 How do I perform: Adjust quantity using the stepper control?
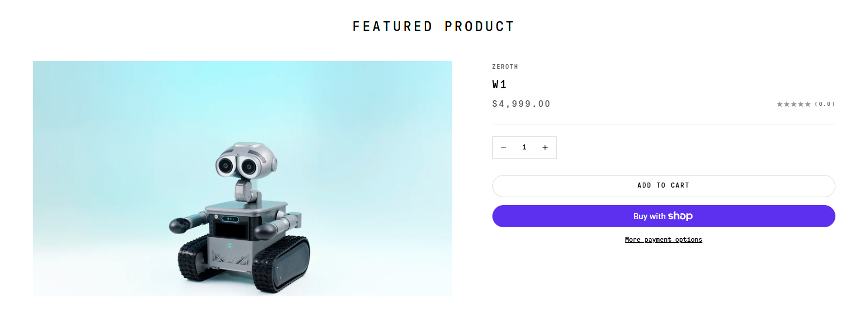pos(524,147)
